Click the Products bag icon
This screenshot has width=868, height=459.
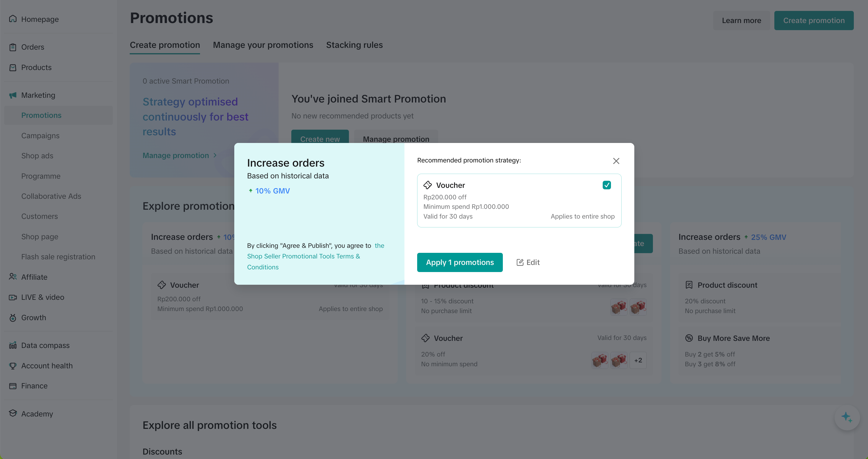[x=13, y=67]
